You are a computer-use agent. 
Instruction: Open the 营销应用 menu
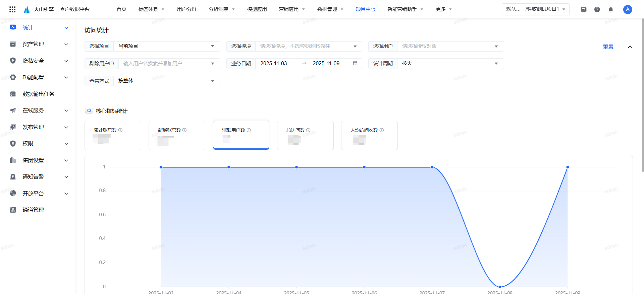click(292, 9)
